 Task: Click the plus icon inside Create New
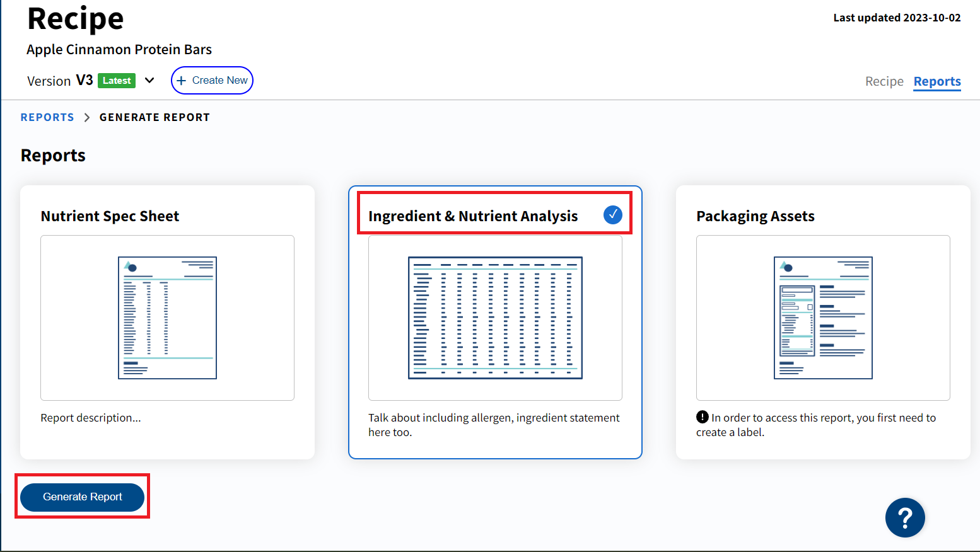pyautogui.click(x=182, y=80)
